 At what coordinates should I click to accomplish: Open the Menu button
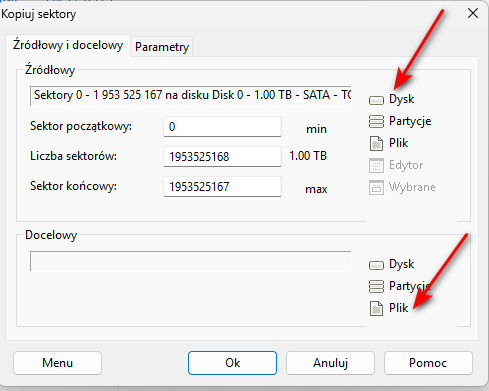57,363
